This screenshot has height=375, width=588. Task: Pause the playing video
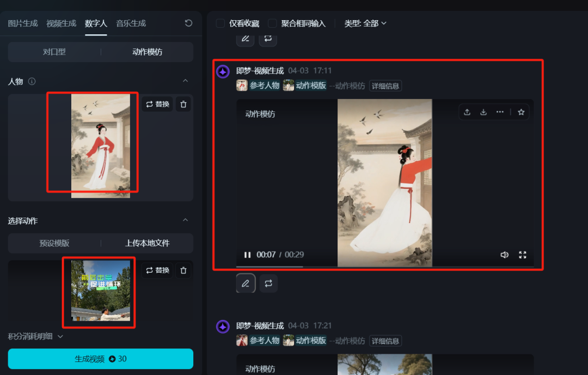(247, 255)
